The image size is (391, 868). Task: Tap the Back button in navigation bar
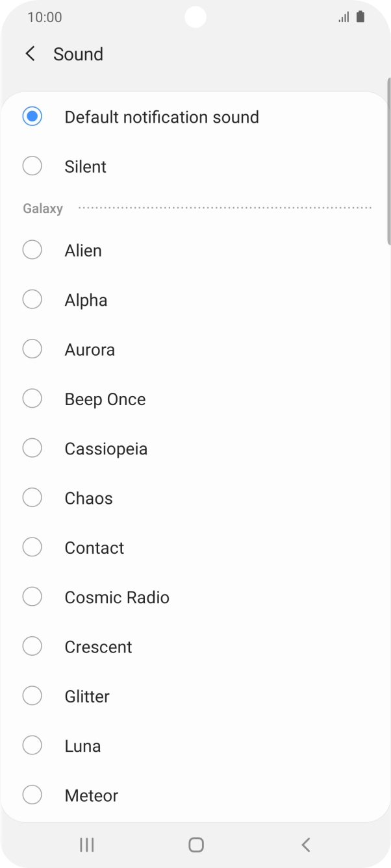[x=305, y=845]
